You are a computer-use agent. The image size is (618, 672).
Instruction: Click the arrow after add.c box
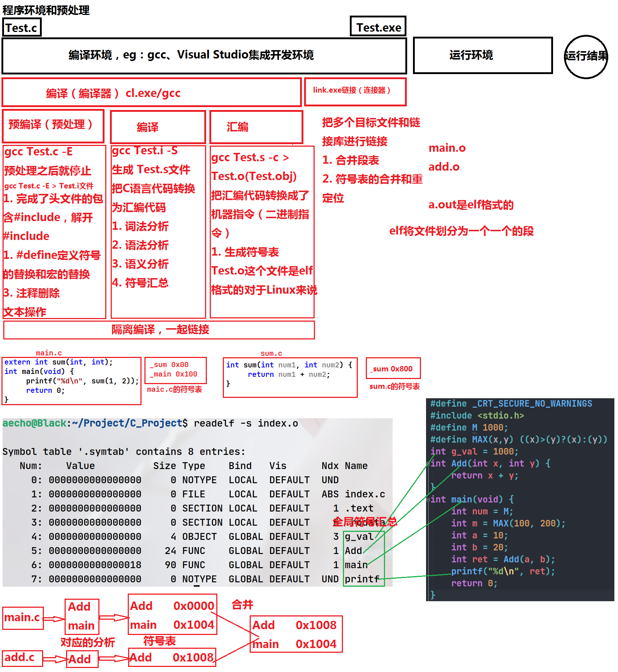click(x=54, y=659)
